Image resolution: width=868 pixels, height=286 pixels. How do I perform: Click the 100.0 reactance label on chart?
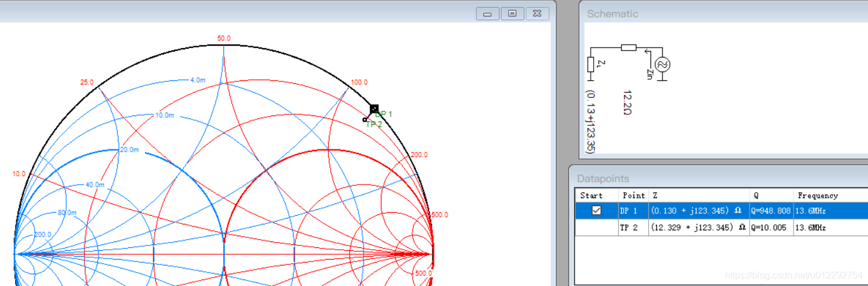(359, 82)
